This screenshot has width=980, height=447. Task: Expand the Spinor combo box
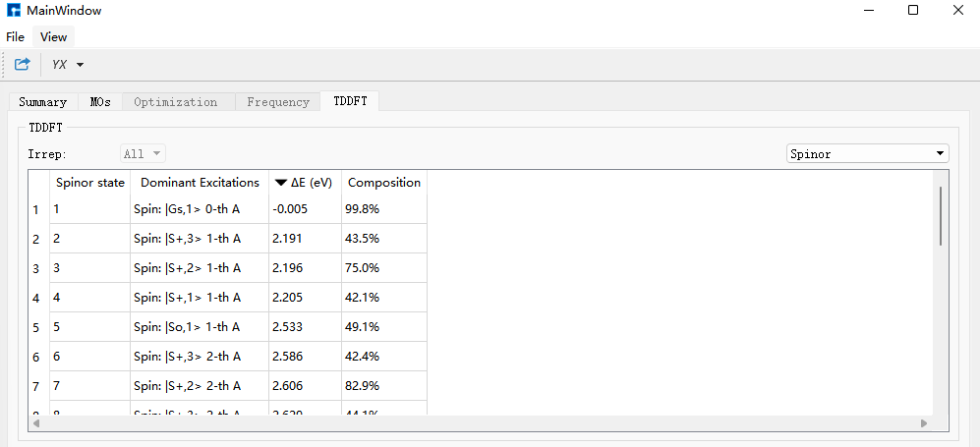point(868,153)
